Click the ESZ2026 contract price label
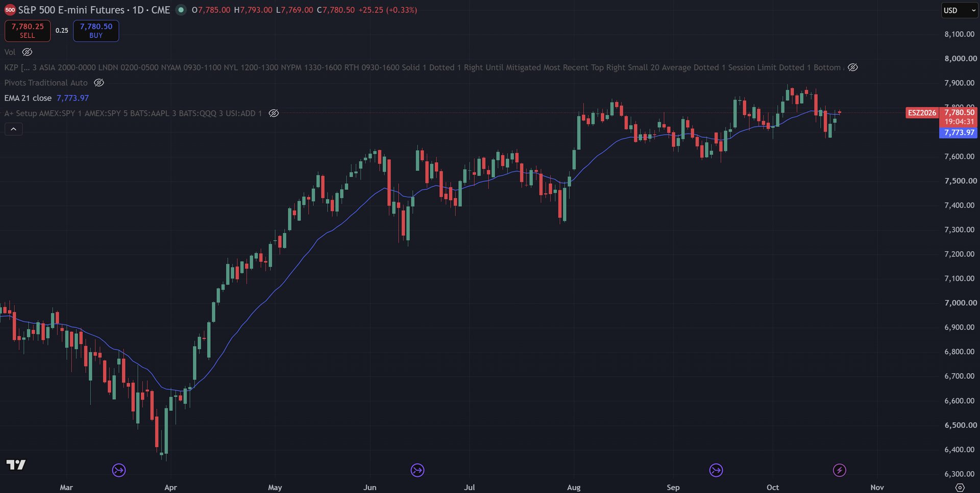This screenshot has width=980, height=493. click(922, 113)
